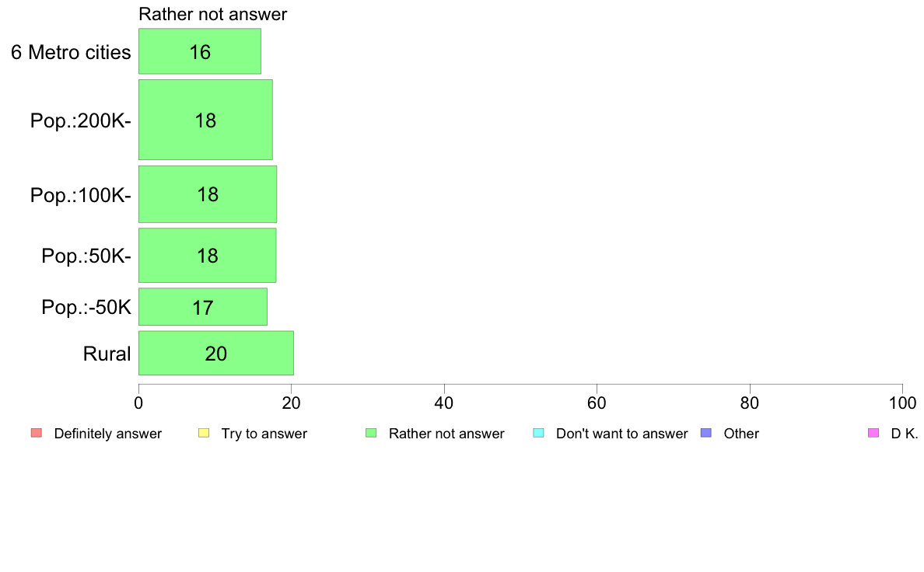Image resolution: width=924 pixels, height=572 pixels.
Task: Click the Rural axis label
Action: click(x=107, y=354)
